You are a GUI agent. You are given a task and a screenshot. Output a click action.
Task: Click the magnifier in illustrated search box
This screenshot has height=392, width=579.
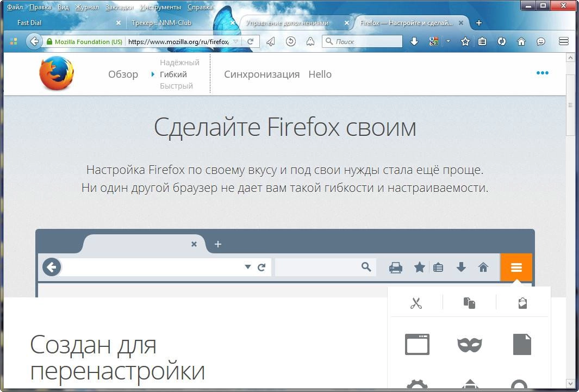[366, 267]
